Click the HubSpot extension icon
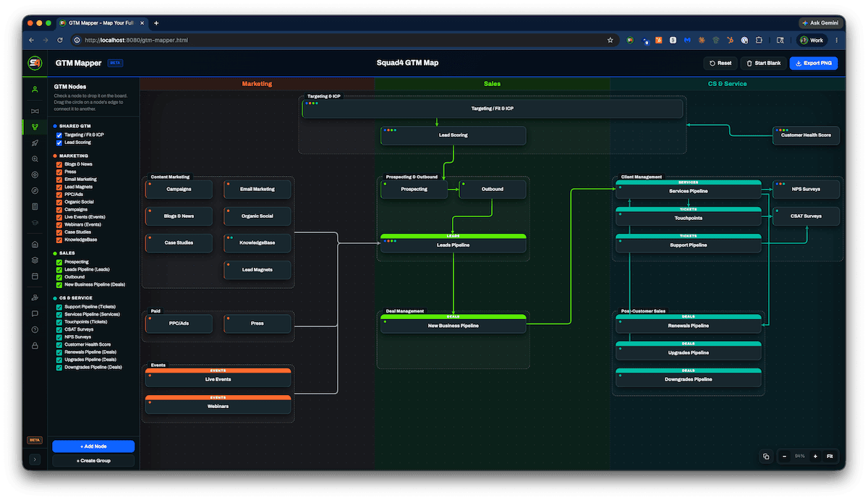868x500 pixels. tap(729, 41)
